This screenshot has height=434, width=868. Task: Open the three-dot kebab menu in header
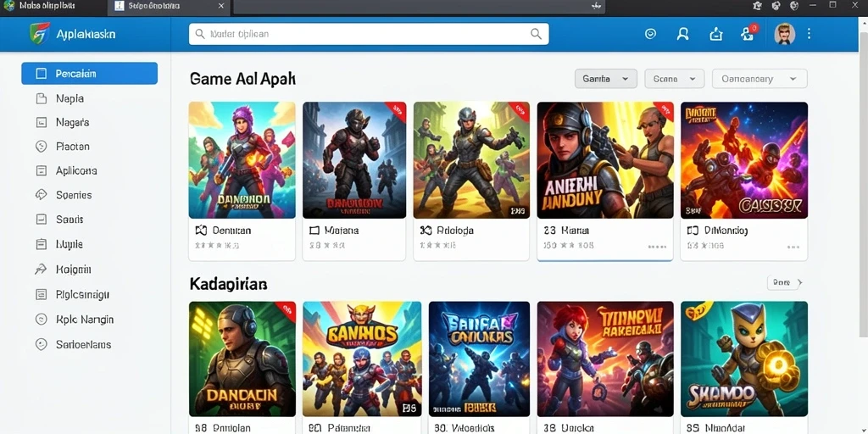pos(810,34)
